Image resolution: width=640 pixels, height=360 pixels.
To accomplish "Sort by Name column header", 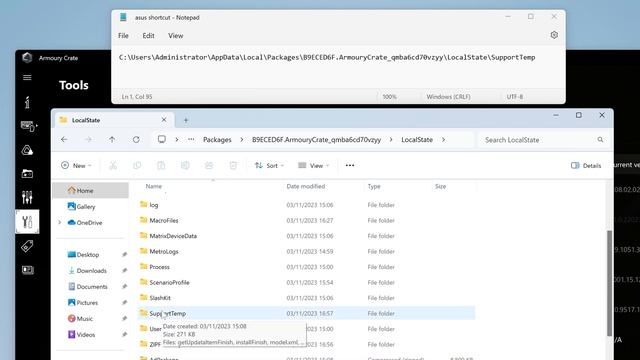I will (x=154, y=186).
